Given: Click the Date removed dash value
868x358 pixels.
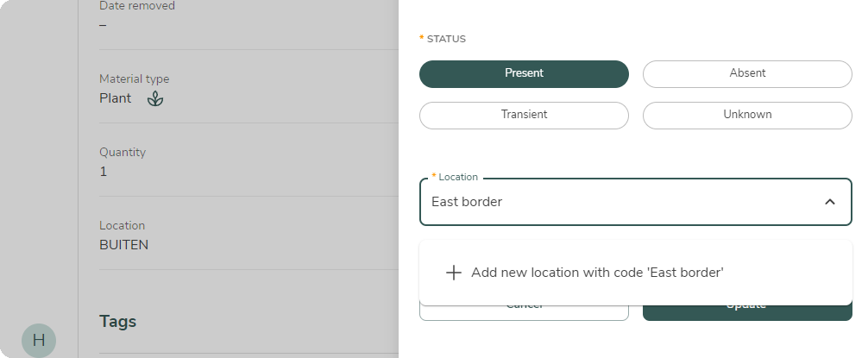Looking at the screenshot, I should [x=103, y=24].
